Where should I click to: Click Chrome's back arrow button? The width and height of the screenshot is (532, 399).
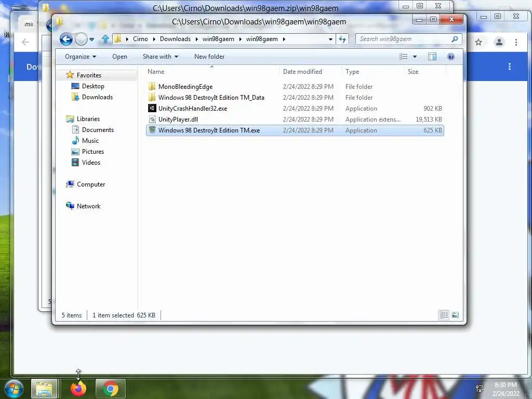pos(25,42)
